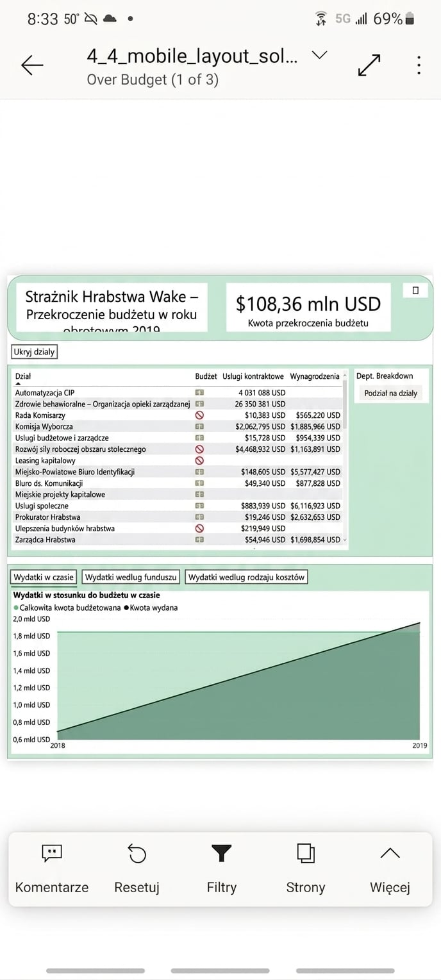Click the 4 031 088 USD value
Image resolution: width=441 pixels, height=980 pixels.
tap(262, 392)
